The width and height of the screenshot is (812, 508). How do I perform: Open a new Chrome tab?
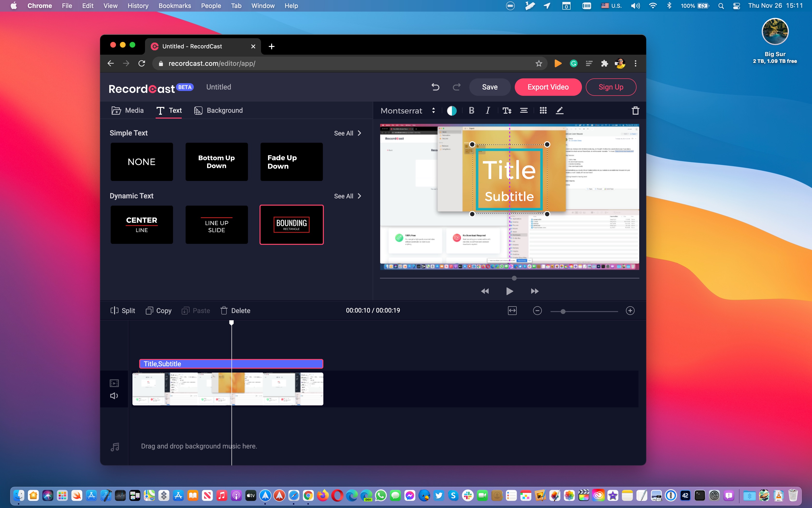pyautogui.click(x=271, y=46)
